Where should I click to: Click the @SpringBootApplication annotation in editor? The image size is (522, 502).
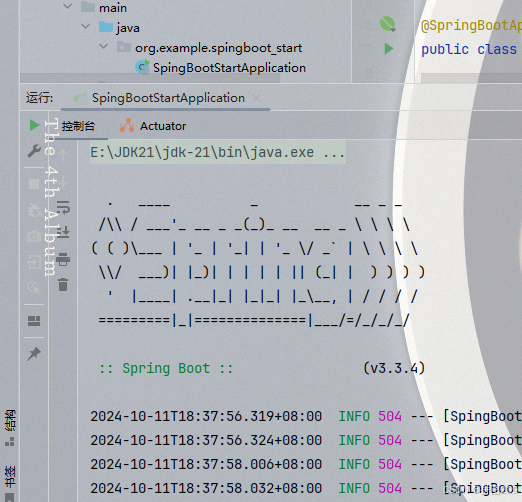click(471, 25)
